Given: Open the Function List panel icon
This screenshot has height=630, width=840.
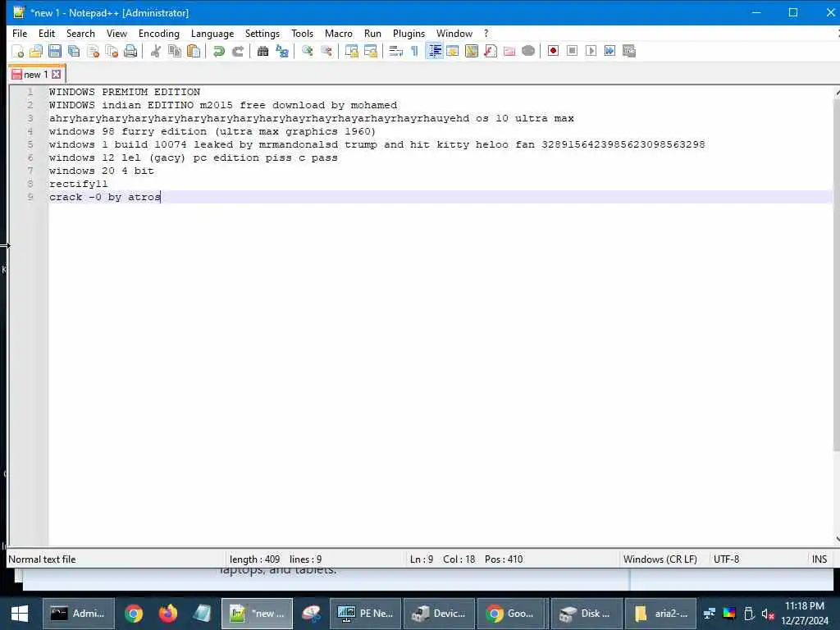Looking at the screenshot, I should click(x=491, y=51).
